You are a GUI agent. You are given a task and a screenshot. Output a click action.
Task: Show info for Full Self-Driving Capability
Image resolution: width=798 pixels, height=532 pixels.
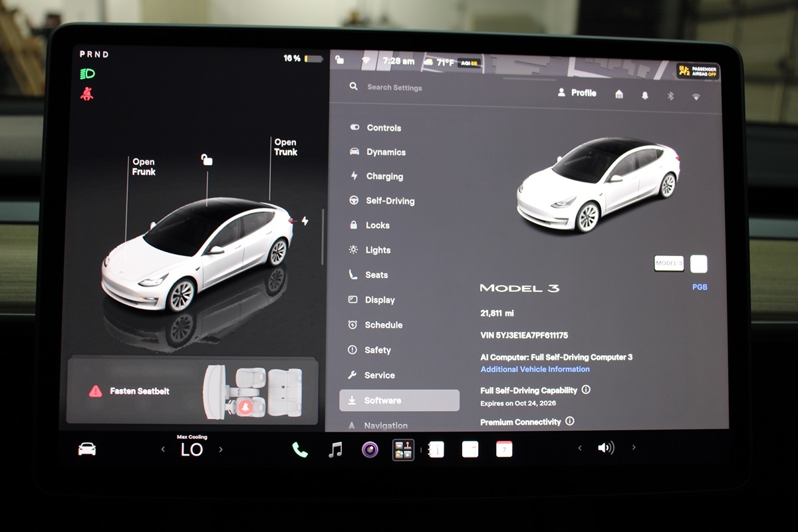click(x=586, y=390)
